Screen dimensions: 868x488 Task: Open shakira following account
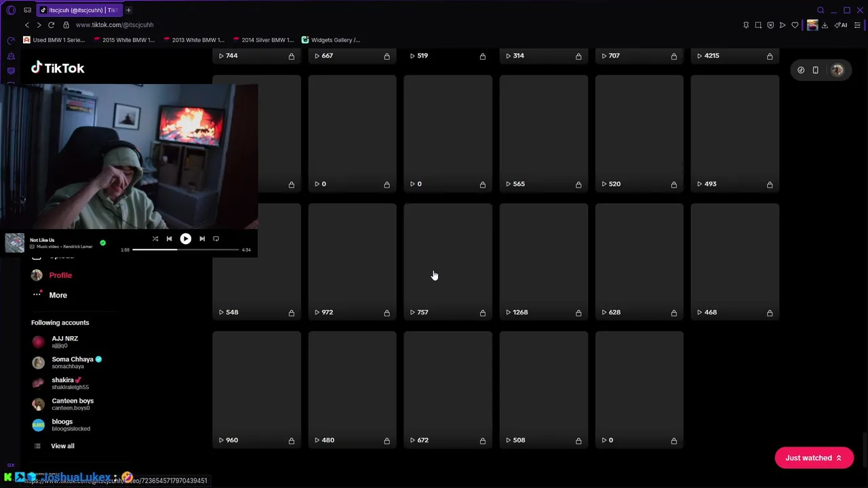60,383
